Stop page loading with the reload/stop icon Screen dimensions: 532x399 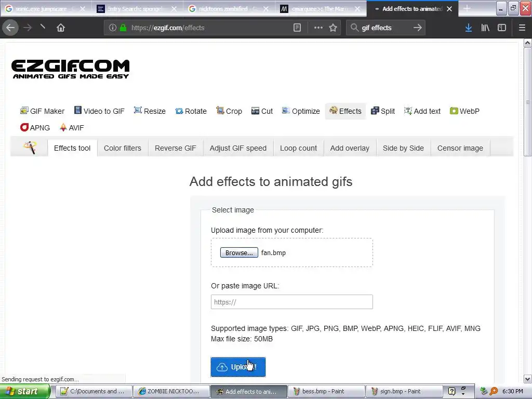[43, 27]
